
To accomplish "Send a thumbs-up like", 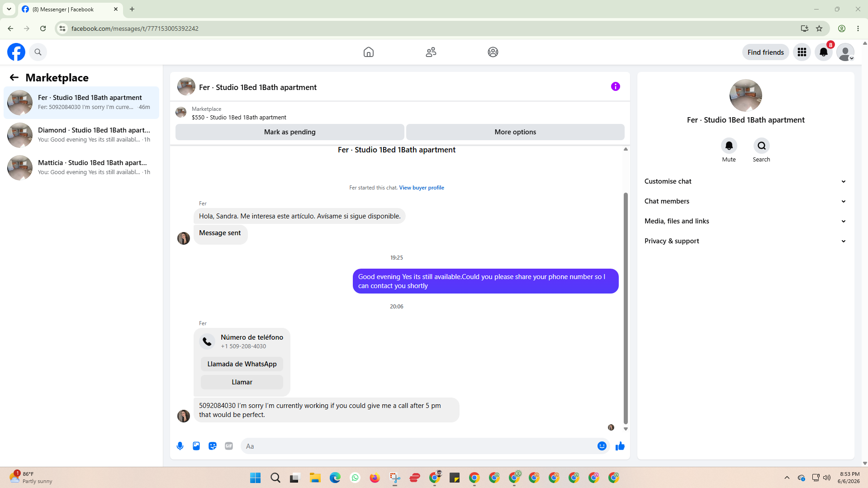I will [x=620, y=446].
